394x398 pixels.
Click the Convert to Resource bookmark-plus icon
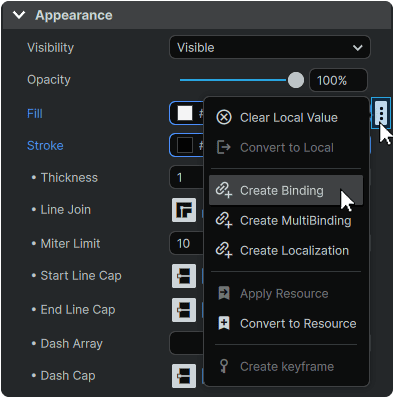coord(224,324)
